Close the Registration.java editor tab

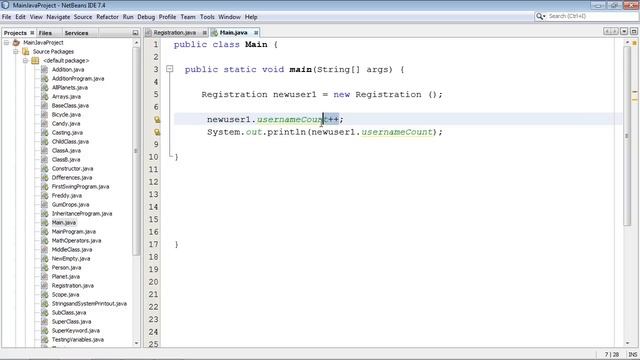click(204, 33)
